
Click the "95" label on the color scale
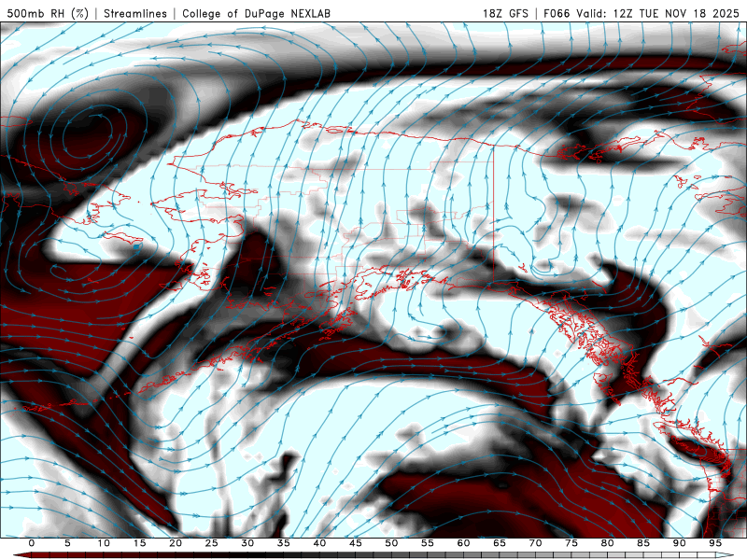point(715,543)
